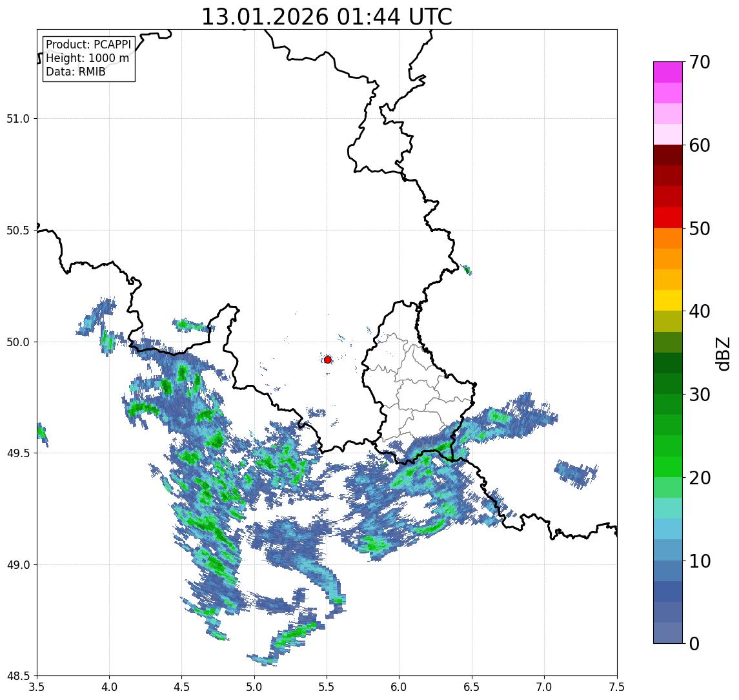
Task: Click the title "13.01.2026 01:44 UTC"
Action: (x=327, y=17)
